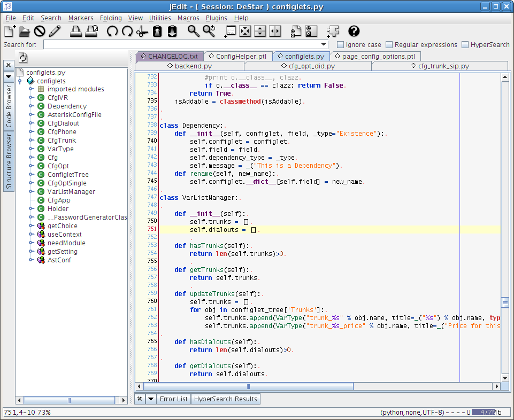Open Error List dockable
Viewport: 514px width, 420px height.
point(173,399)
